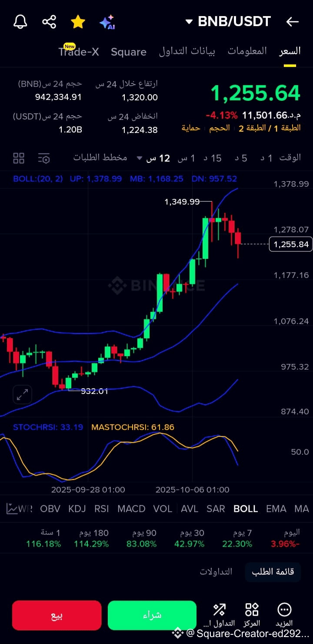The height and width of the screenshot is (644, 313).
Task: Tap the red بيع sell button
Action: point(57,615)
